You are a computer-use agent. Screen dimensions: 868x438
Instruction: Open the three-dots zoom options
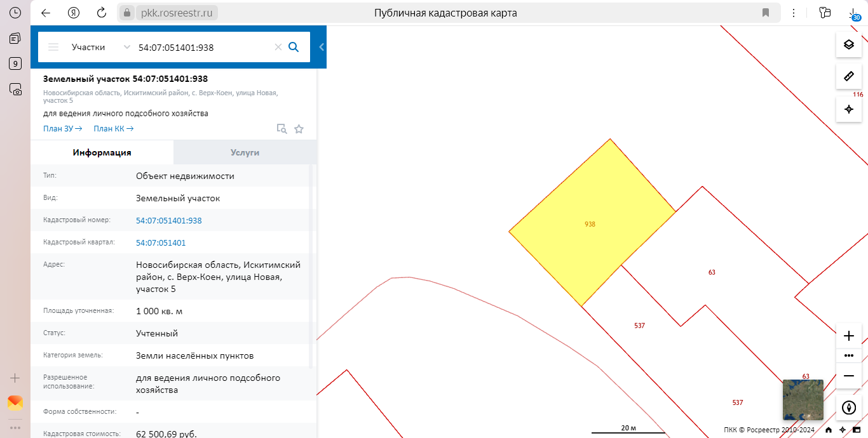tap(848, 355)
